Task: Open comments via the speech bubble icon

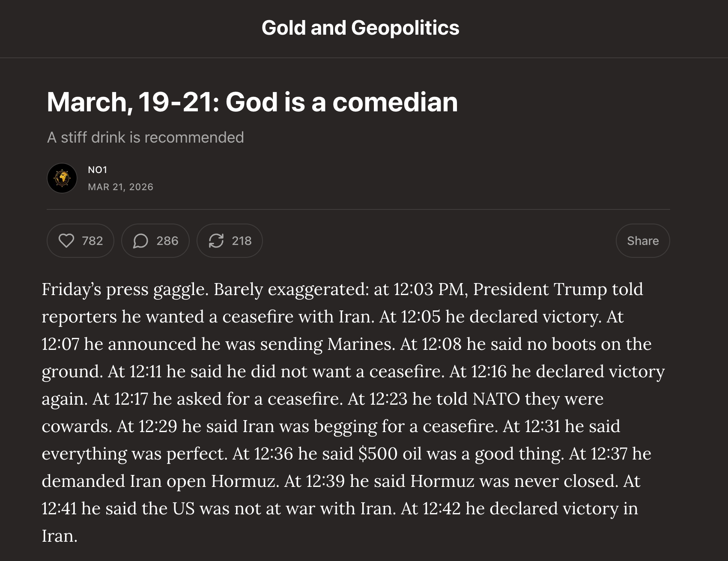Action: point(140,241)
